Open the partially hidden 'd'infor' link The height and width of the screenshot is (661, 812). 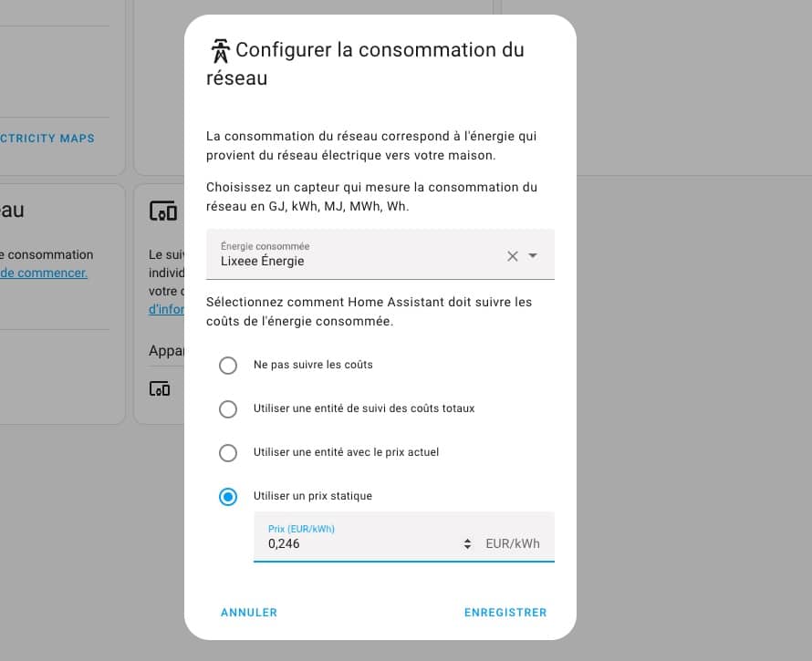coord(166,309)
